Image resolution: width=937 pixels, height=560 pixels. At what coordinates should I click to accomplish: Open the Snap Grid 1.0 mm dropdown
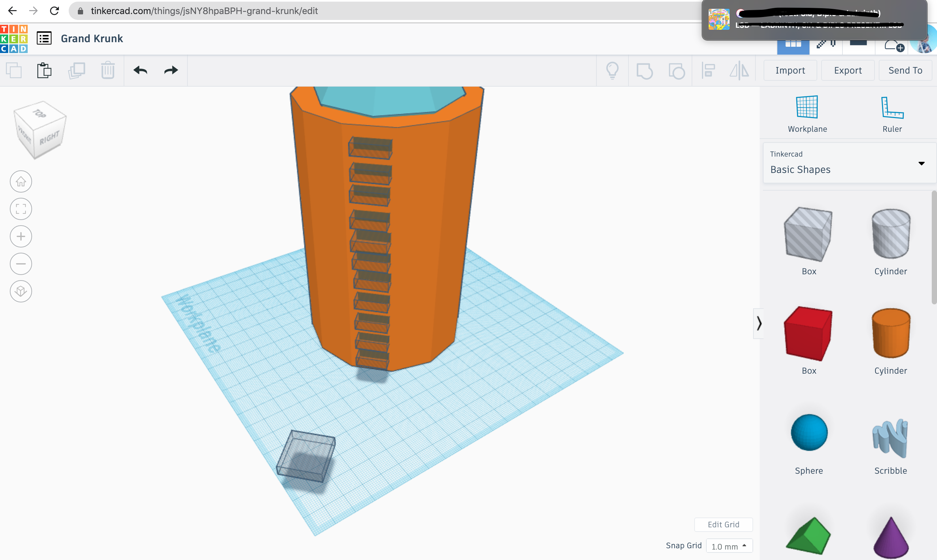729,546
